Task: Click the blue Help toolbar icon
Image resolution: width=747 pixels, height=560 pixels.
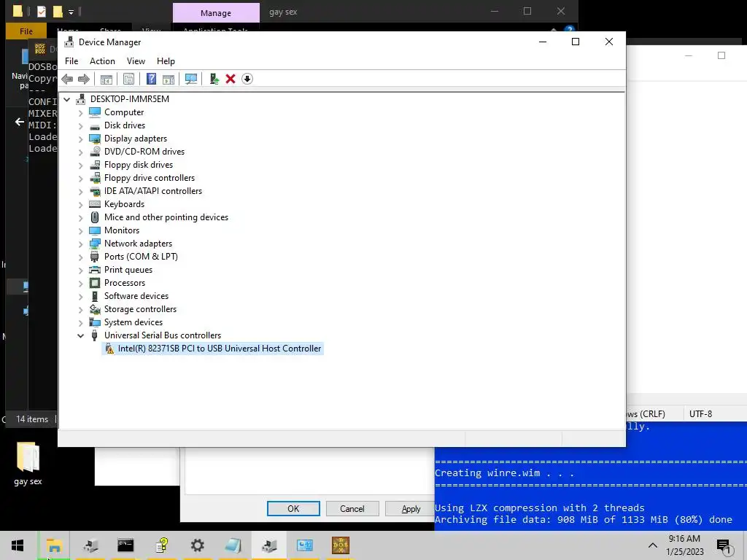Action: coord(151,79)
